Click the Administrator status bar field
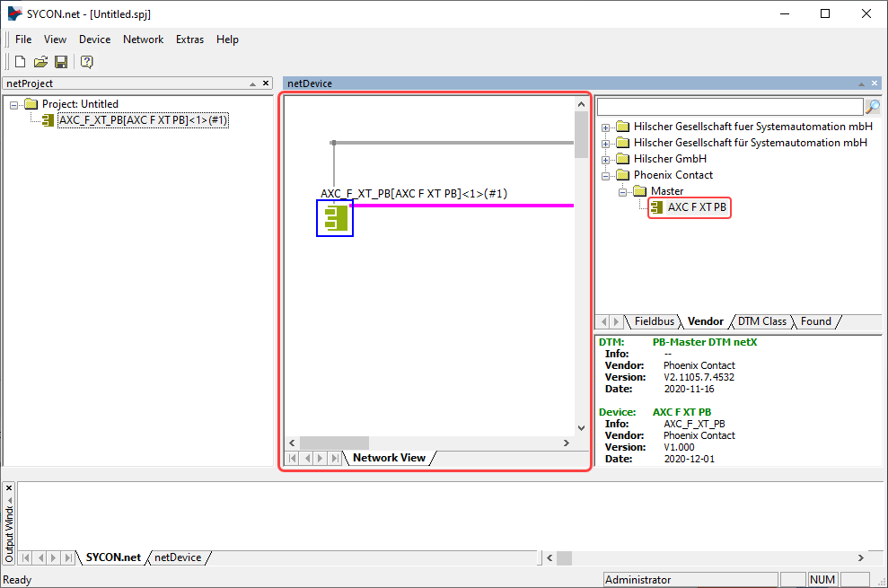The width and height of the screenshot is (888, 588). coord(690,580)
